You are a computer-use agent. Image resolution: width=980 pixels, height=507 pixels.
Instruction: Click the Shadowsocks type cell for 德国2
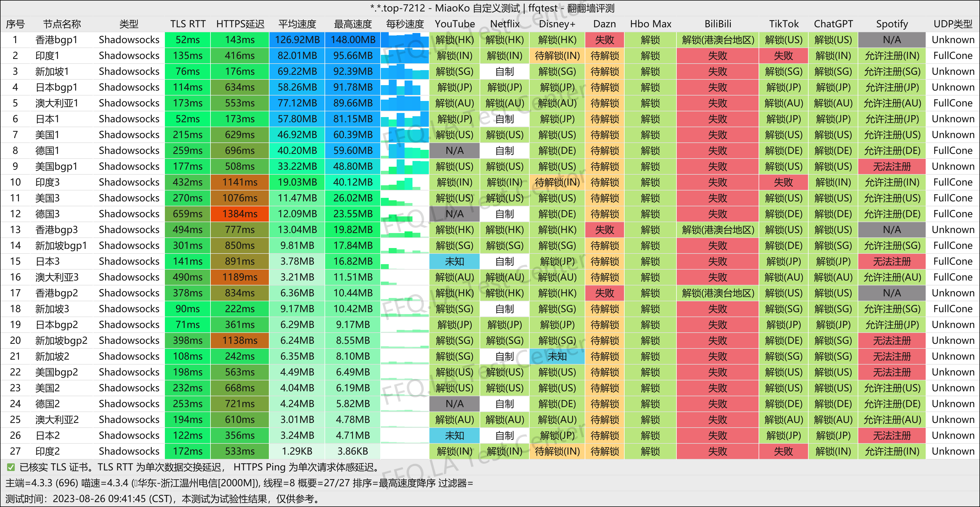[129, 404]
